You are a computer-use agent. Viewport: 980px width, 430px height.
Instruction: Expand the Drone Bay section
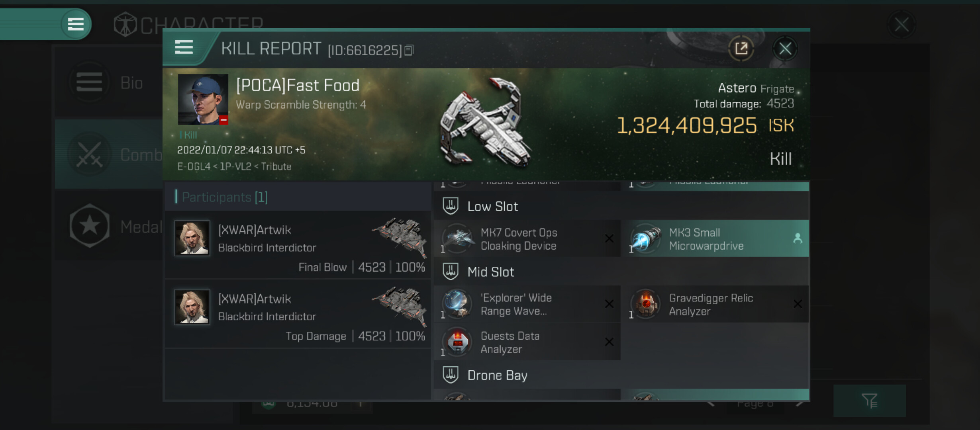tap(497, 375)
